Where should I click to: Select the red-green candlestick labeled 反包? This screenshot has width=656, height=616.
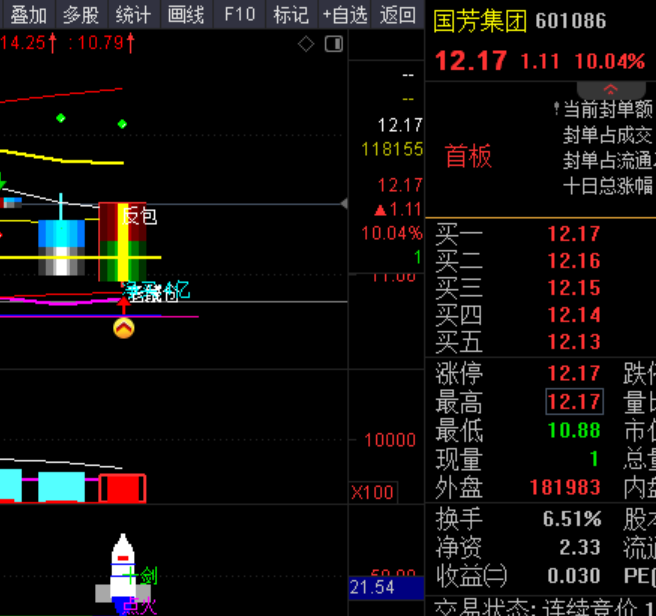[123, 241]
